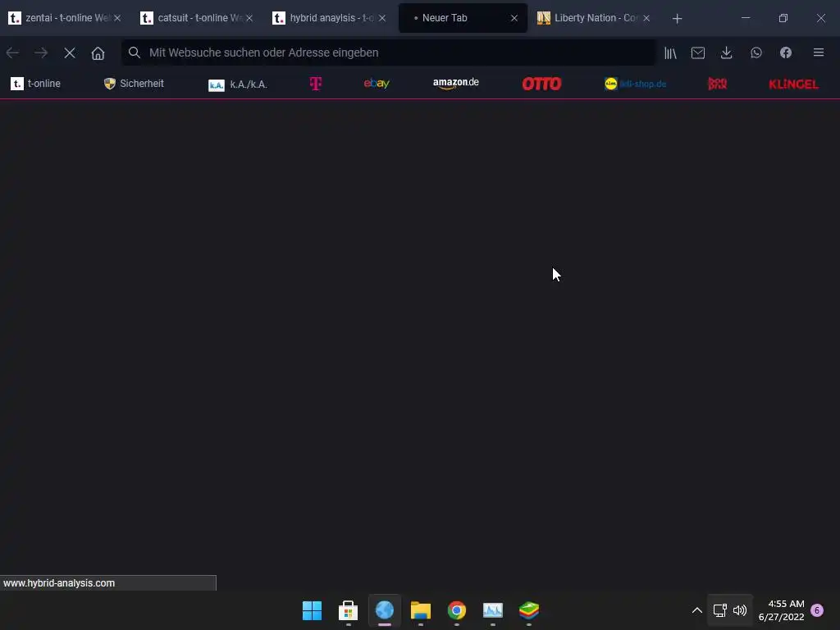Minimize the browser window
The image size is (840, 630).
(746, 18)
